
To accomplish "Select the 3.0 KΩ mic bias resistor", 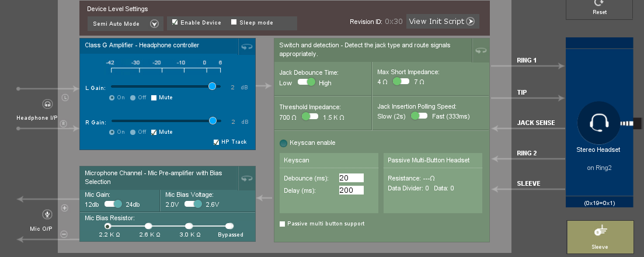I will (189, 226).
